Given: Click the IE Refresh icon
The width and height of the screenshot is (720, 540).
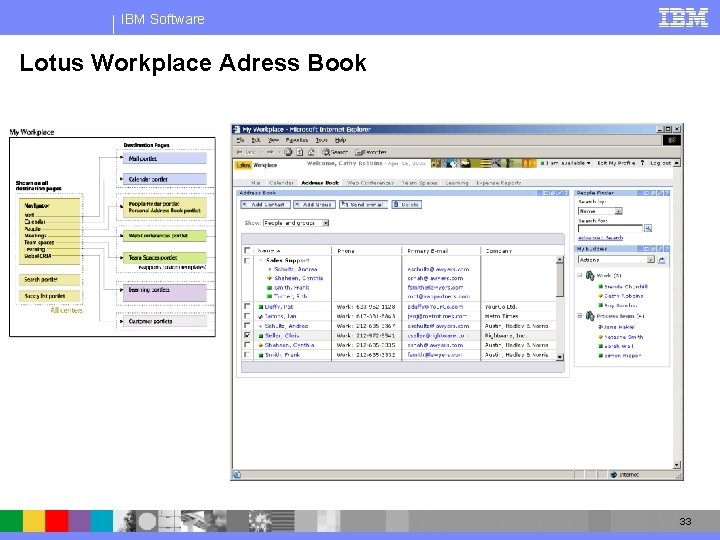Looking at the screenshot, I should tap(299, 152).
